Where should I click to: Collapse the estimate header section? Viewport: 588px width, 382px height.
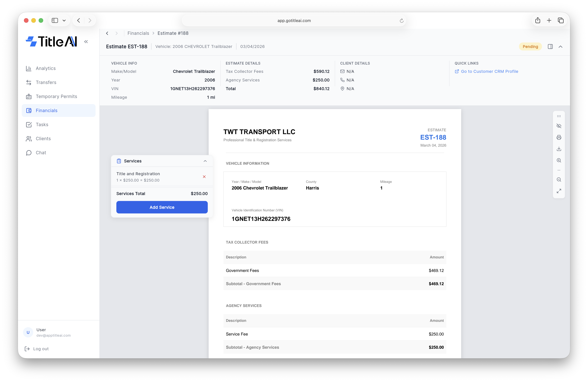561,46
